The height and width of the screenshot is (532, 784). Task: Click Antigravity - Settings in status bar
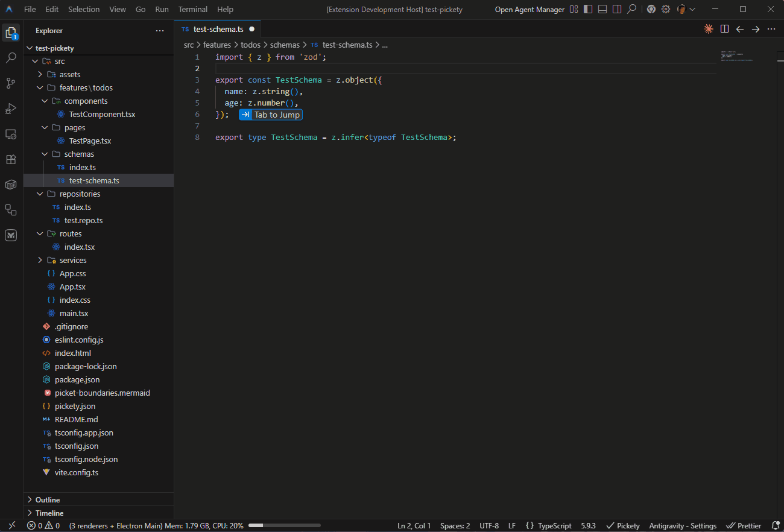pos(683,525)
